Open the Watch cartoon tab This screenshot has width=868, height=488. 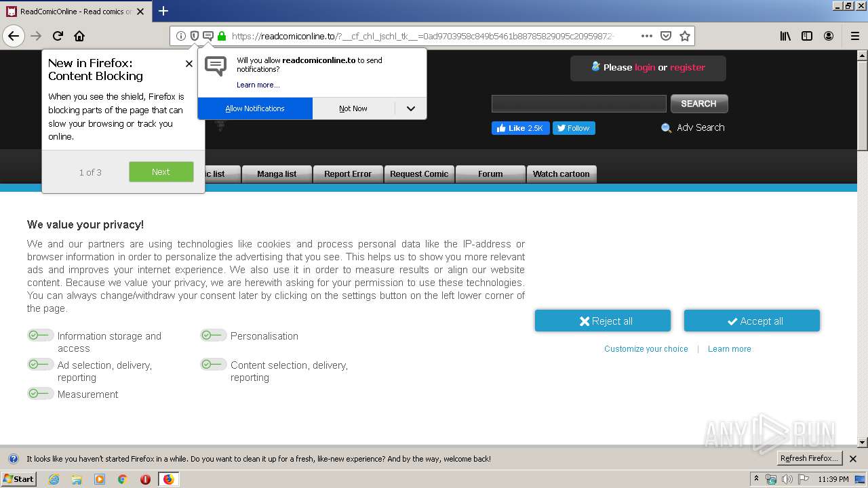tap(561, 174)
